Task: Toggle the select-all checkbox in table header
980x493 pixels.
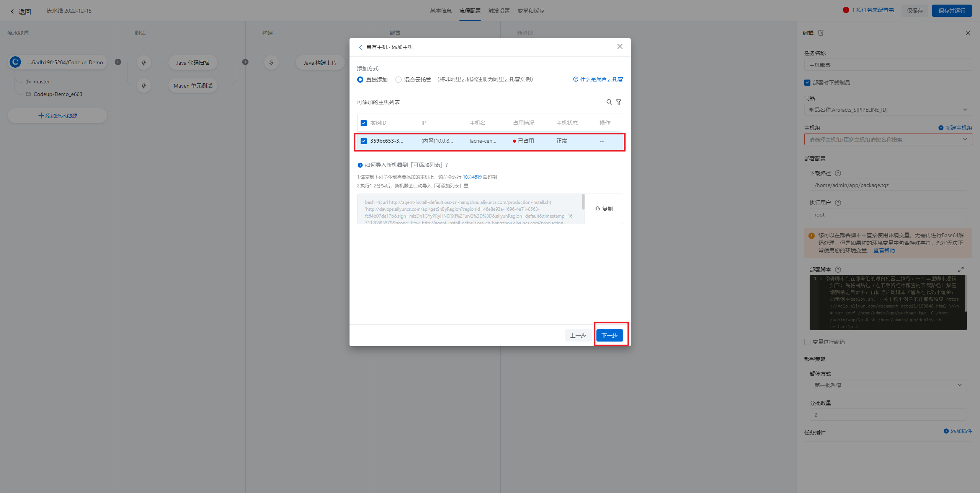Action: 364,123
